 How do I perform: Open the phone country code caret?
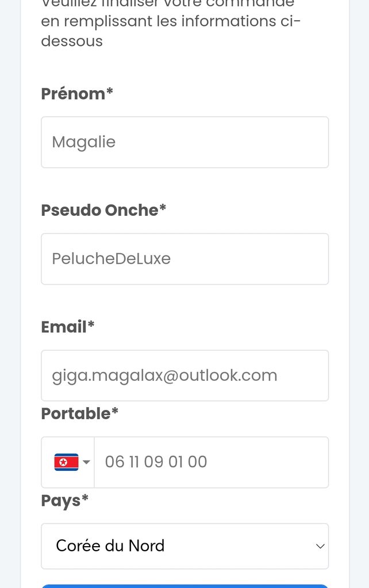[86, 462]
